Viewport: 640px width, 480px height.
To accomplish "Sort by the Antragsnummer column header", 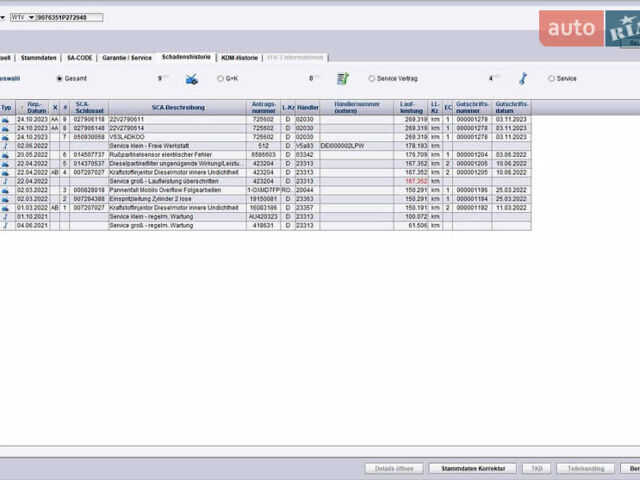I will tap(264, 108).
